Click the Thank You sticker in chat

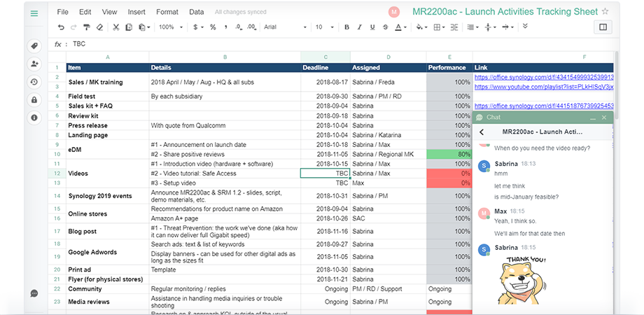524,280
